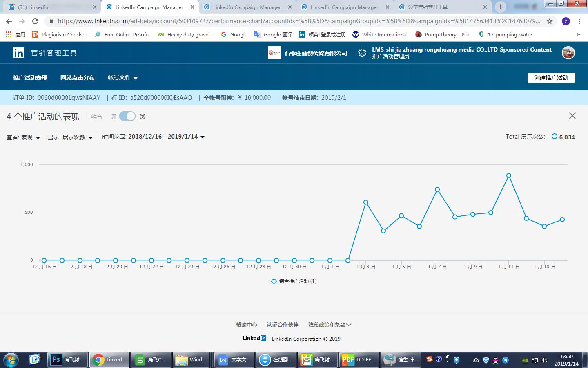Click the 创建推广活动 button

[551, 78]
